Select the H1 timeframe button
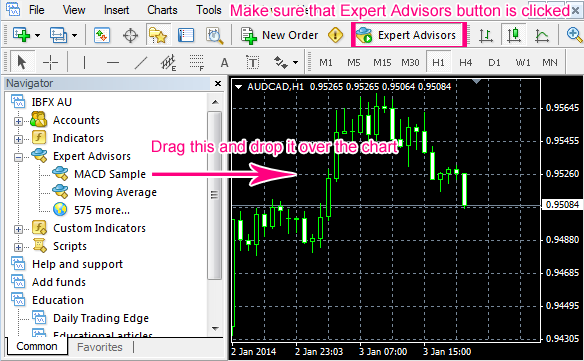The image size is (584, 361). tap(438, 63)
